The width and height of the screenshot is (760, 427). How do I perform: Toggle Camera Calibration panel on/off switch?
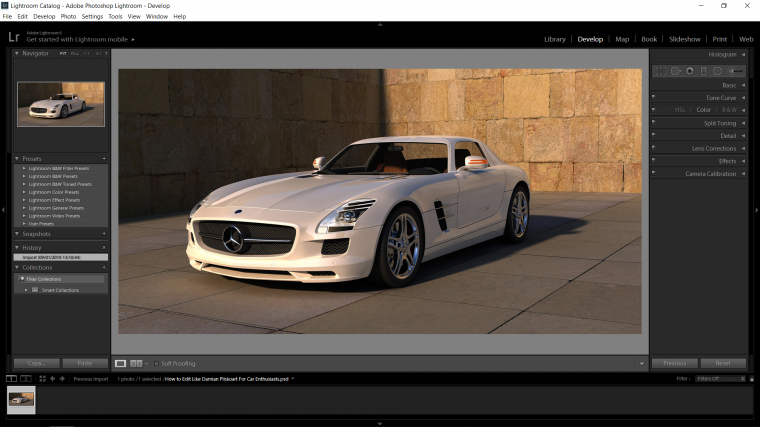tap(654, 173)
